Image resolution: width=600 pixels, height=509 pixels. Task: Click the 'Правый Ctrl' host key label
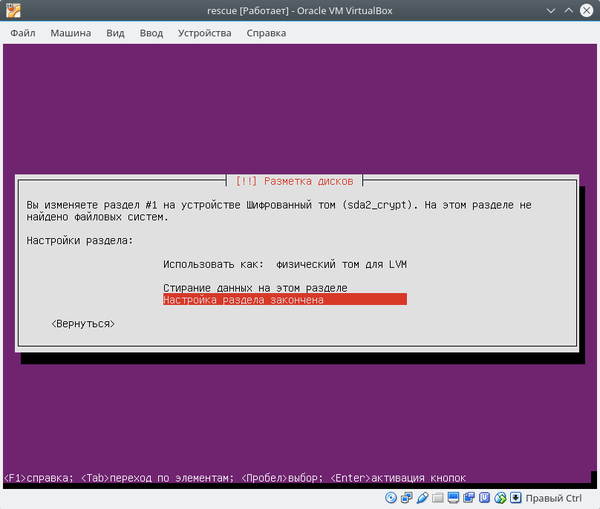553,498
